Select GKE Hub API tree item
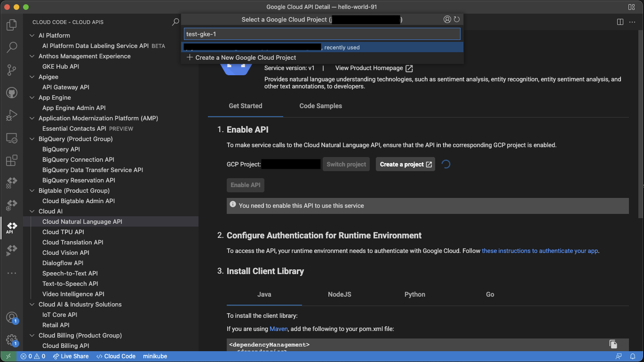Image resolution: width=644 pixels, height=362 pixels. tap(111, 66)
